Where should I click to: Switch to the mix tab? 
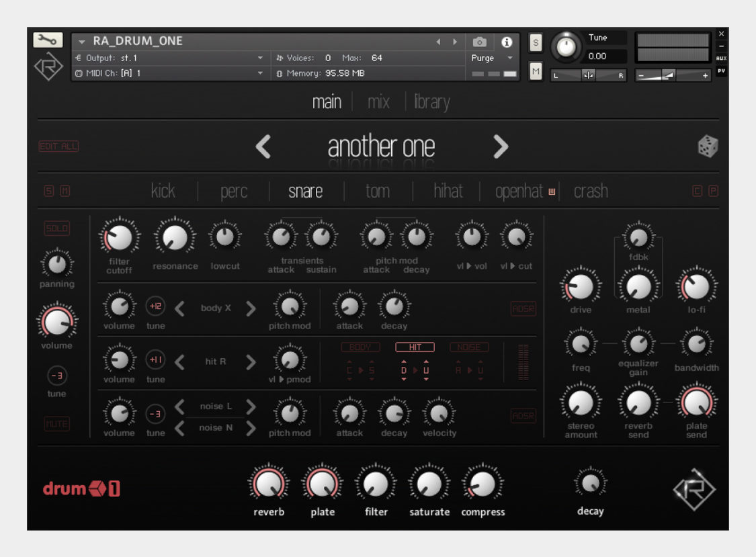pos(376,102)
